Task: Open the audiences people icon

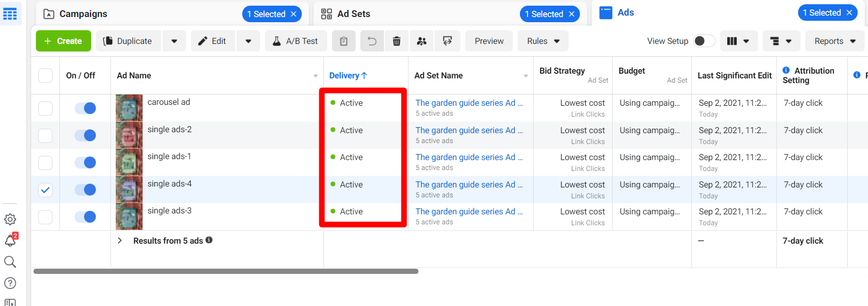Action: click(x=422, y=41)
